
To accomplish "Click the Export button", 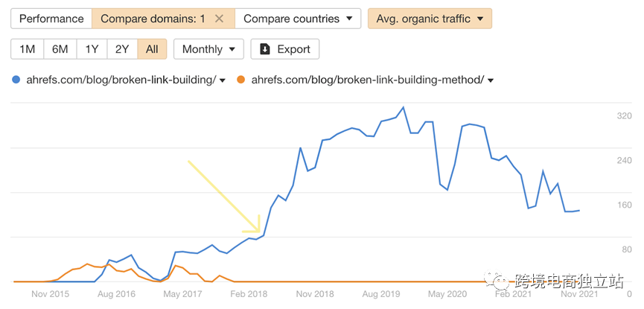I will 285,49.
